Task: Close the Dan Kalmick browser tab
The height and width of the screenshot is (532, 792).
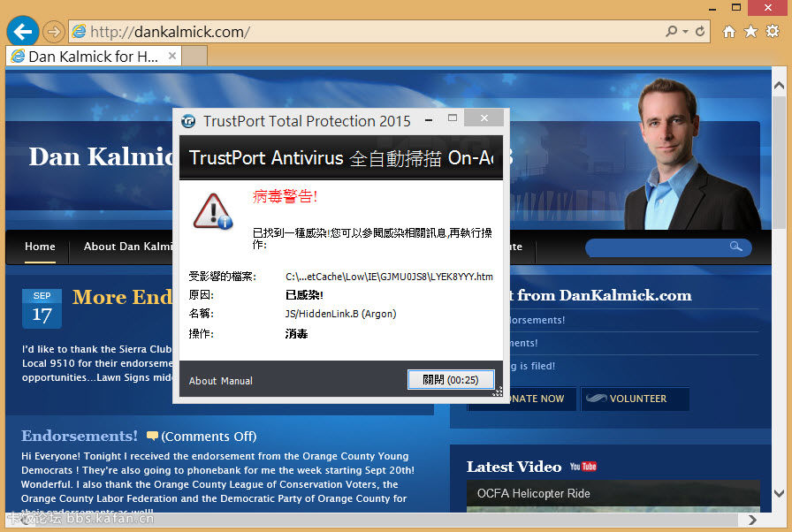Action: 172,56
